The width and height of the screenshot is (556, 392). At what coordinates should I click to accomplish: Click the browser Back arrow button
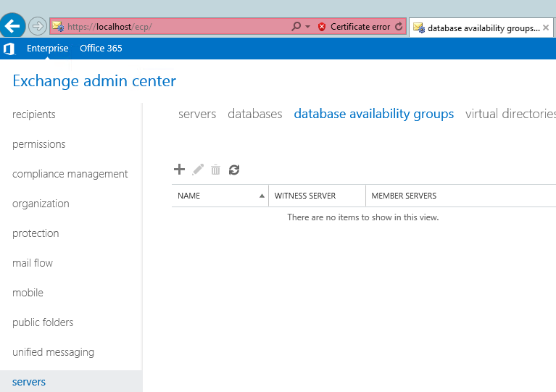coord(12,25)
